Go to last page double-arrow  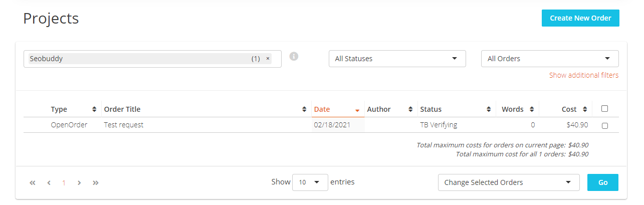(96, 183)
